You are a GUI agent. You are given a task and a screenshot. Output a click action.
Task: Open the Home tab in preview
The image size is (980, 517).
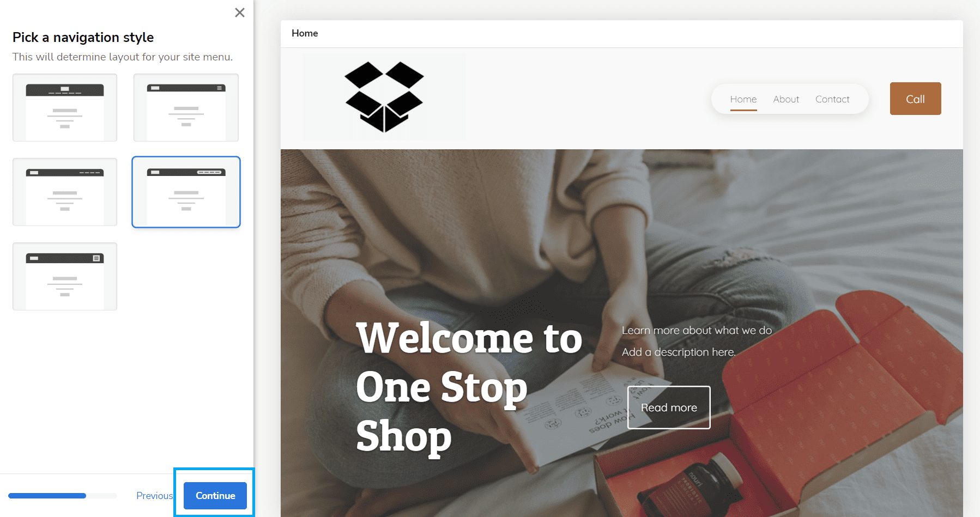pyautogui.click(x=305, y=33)
